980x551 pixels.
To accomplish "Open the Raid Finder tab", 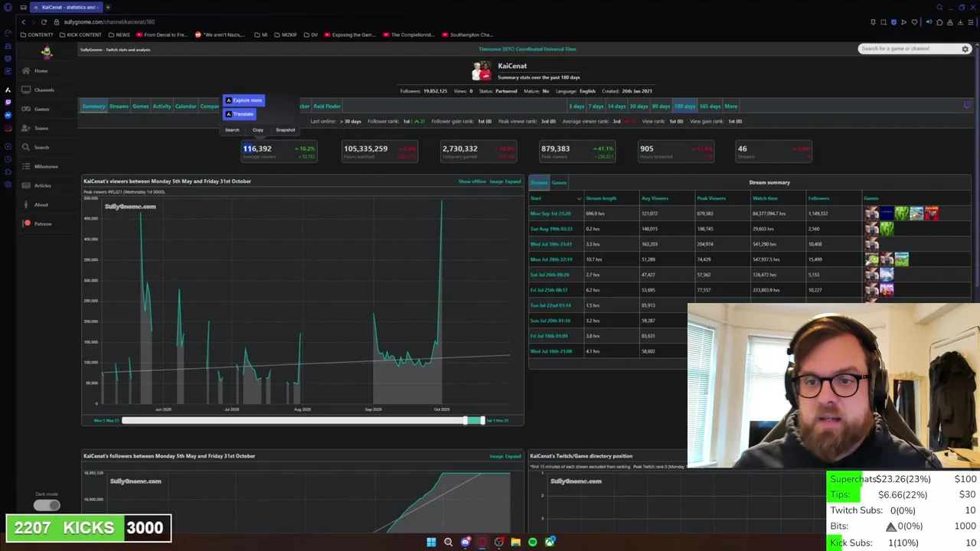I will point(327,106).
